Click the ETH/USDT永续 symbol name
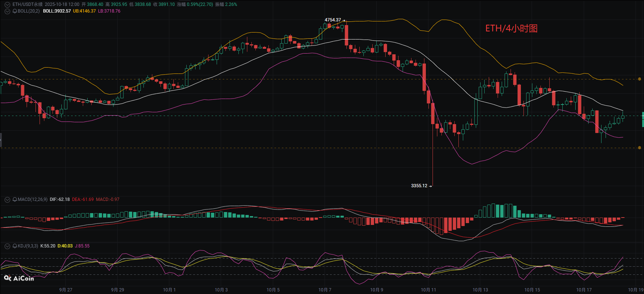This screenshot has width=644, height=294. point(28,4)
